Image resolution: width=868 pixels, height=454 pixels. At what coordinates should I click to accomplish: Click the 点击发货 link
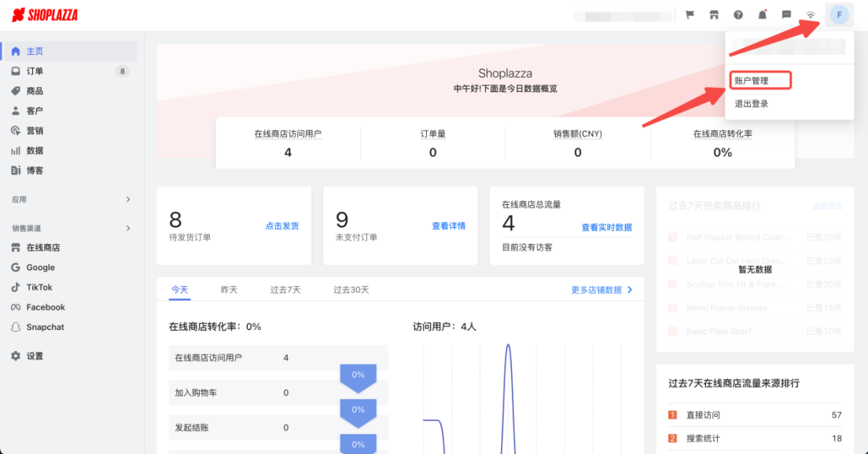pos(282,225)
